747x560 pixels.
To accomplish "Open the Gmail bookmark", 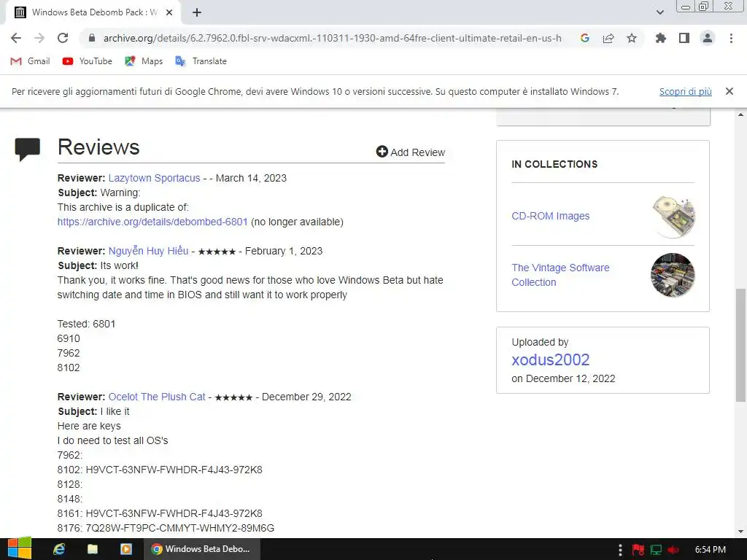I will 31,61.
